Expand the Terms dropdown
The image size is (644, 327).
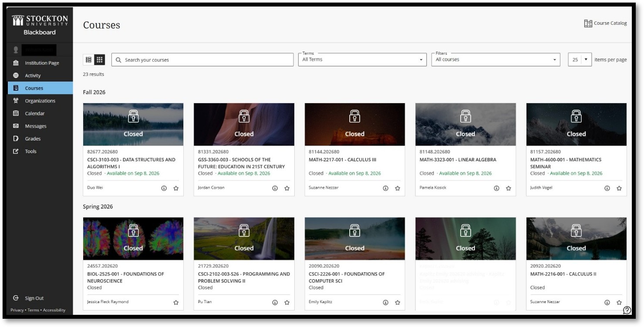362,60
